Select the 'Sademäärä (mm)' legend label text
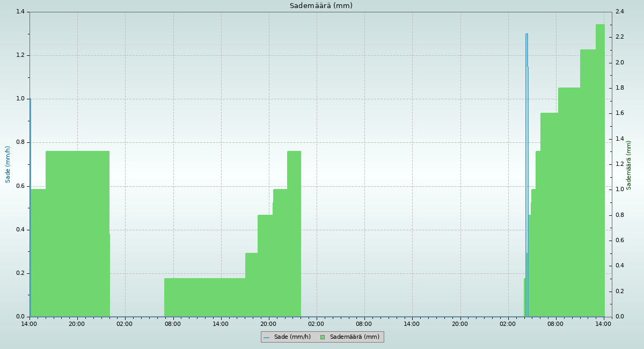The image size is (644, 349). [x=354, y=337]
